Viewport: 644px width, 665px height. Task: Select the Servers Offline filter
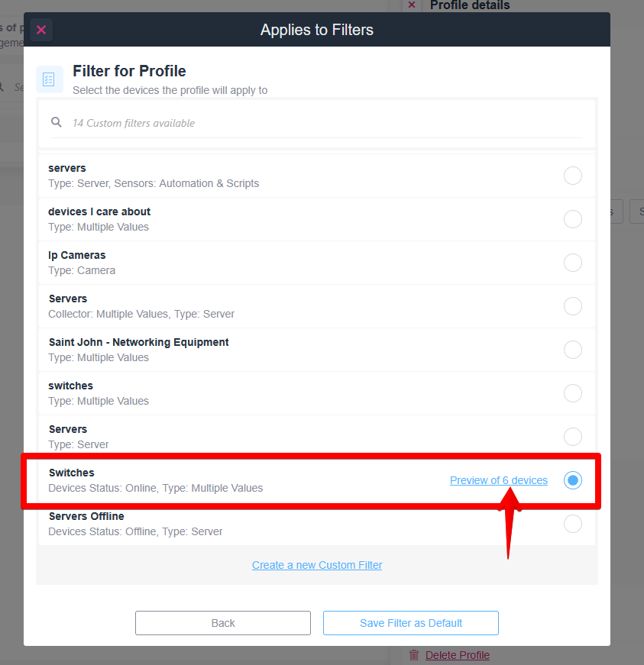(572, 524)
